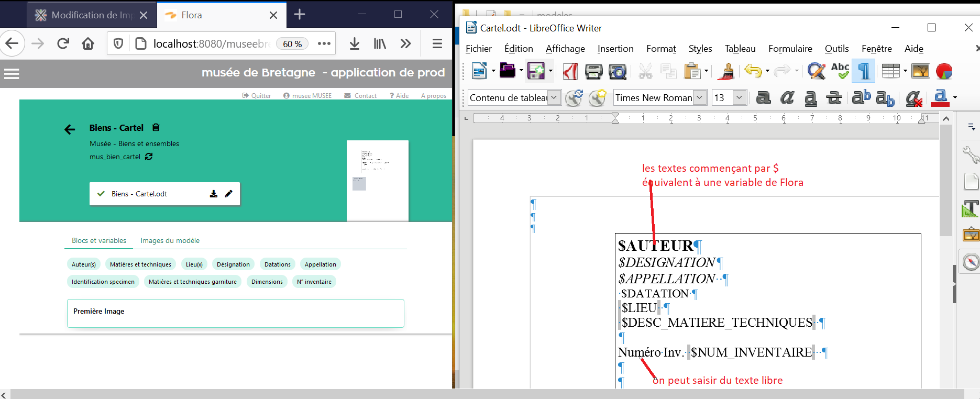Toggle Strikethrough formatting in Writer
The width and height of the screenshot is (980, 399).
(x=834, y=97)
